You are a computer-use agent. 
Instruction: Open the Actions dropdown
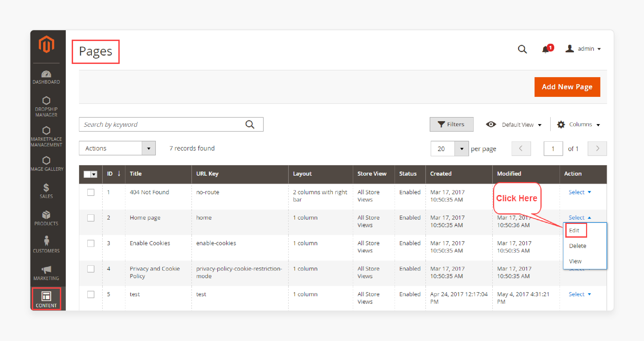click(x=117, y=148)
